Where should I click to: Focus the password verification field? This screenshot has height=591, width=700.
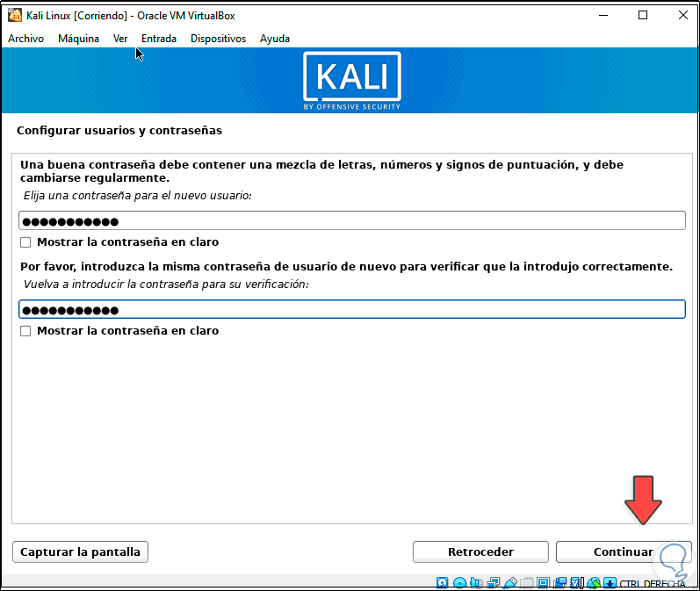(352, 309)
